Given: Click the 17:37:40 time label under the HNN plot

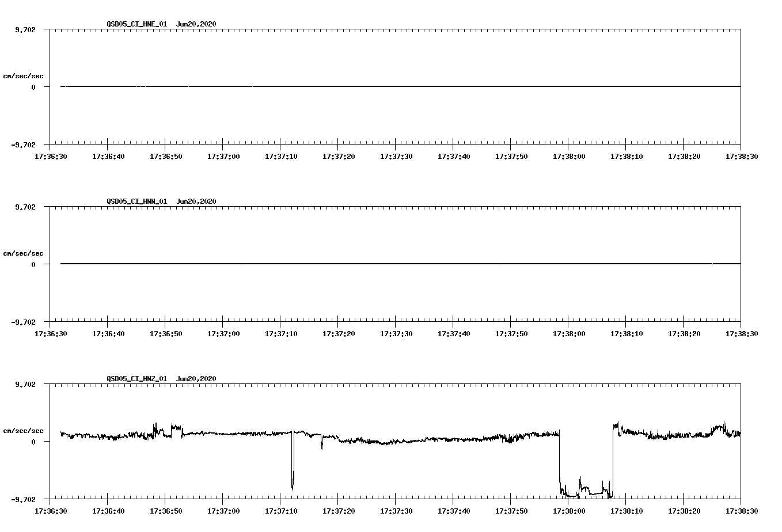Looking at the screenshot, I should pyautogui.click(x=454, y=333).
